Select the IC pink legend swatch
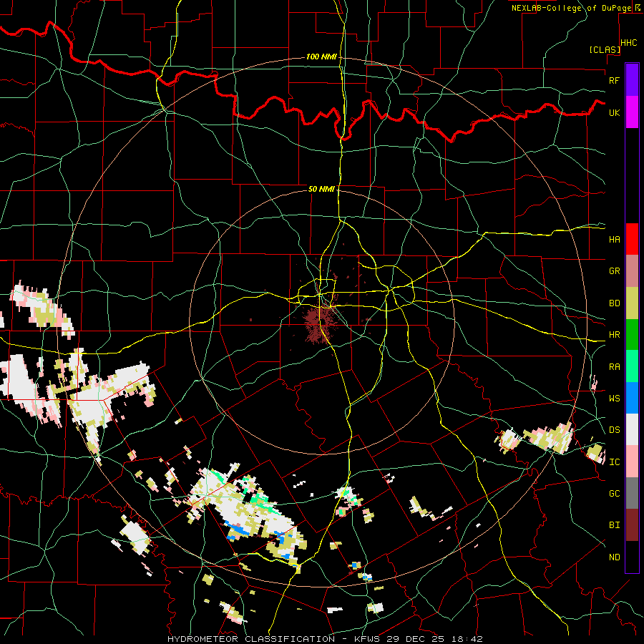 632,462
